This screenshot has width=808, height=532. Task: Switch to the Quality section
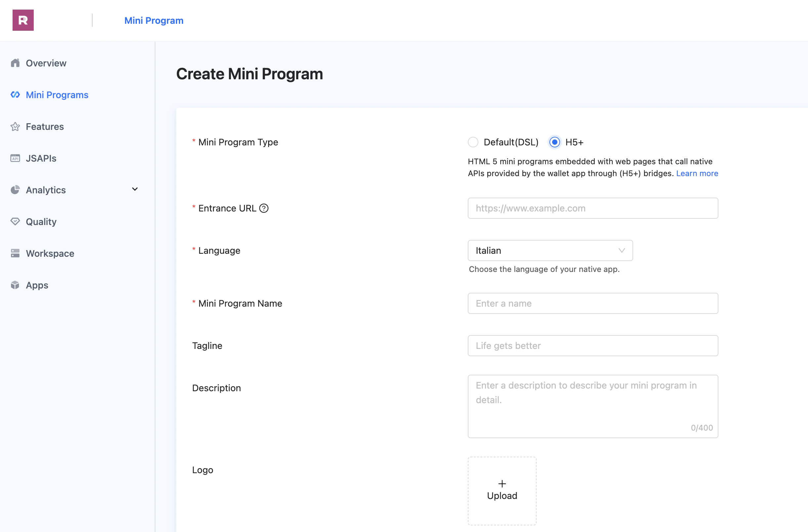pyautogui.click(x=41, y=221)
